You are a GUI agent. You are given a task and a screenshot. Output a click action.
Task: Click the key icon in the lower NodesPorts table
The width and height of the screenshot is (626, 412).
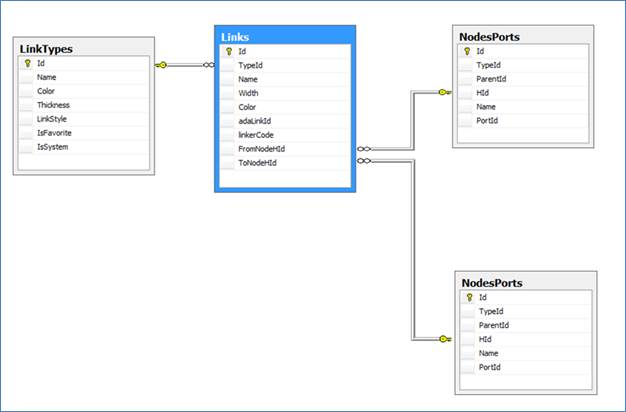tap(470, 297)
